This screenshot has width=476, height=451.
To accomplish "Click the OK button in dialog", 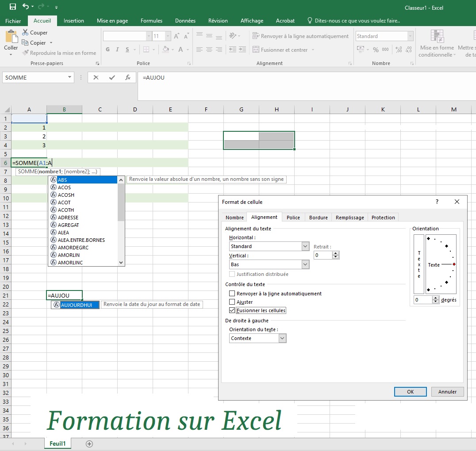I will pos(410,392).
